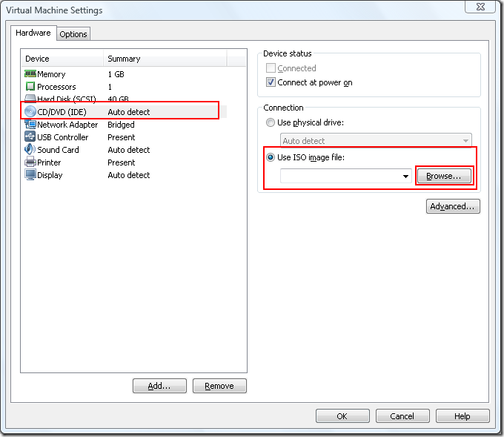Select the Network Adapter label
The image size is (504, 437).
click(x=67, y=125)
